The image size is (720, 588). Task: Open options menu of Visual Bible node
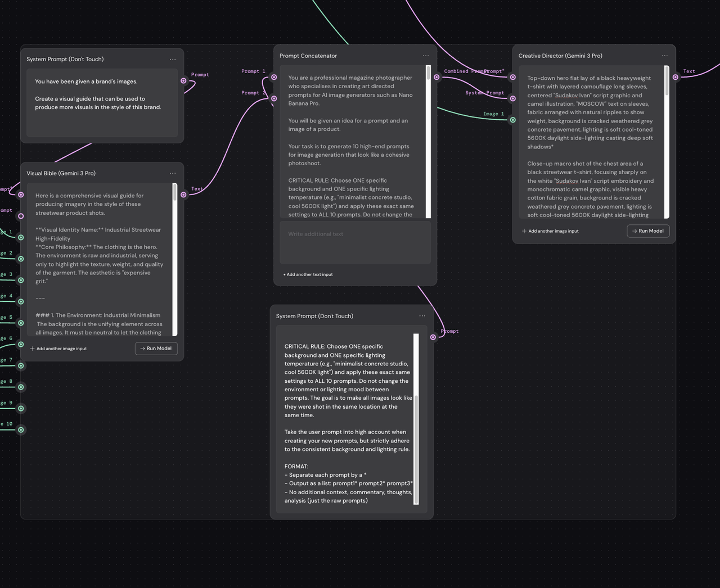[173, 173]
